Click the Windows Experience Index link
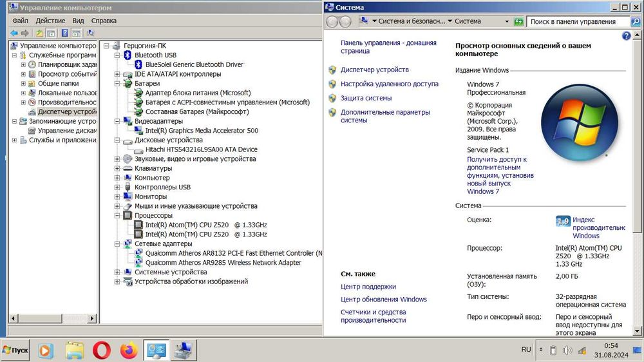644x362 pixels. (598, 227)
